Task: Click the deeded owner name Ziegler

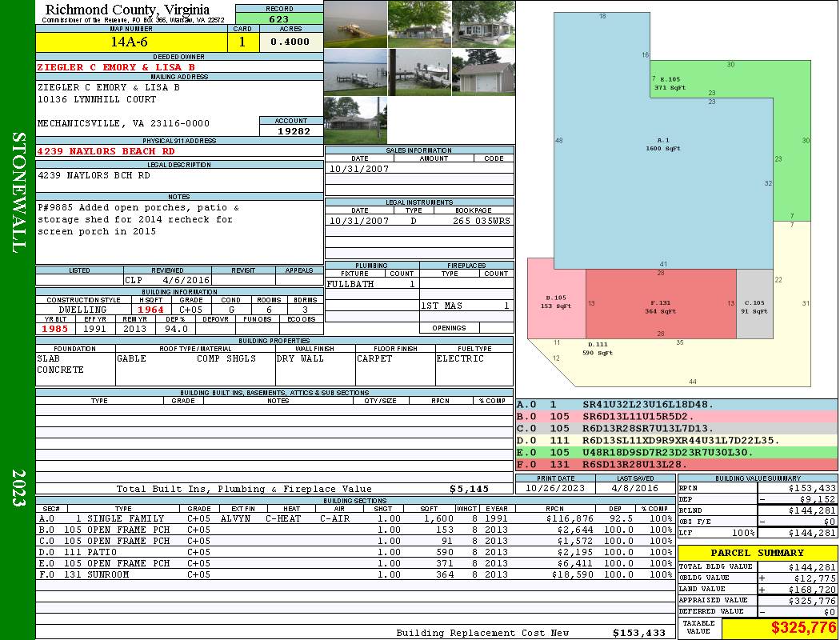Action: pos(116,67)
